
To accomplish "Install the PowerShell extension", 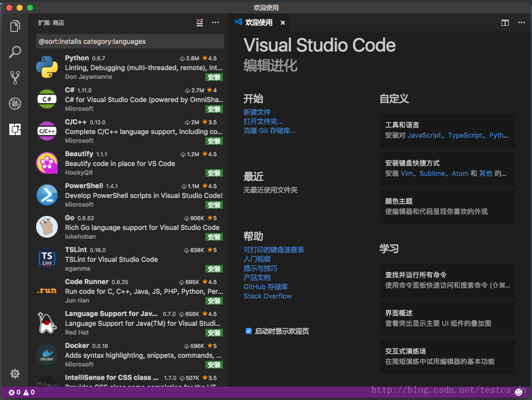I will [x=214, y=205].
